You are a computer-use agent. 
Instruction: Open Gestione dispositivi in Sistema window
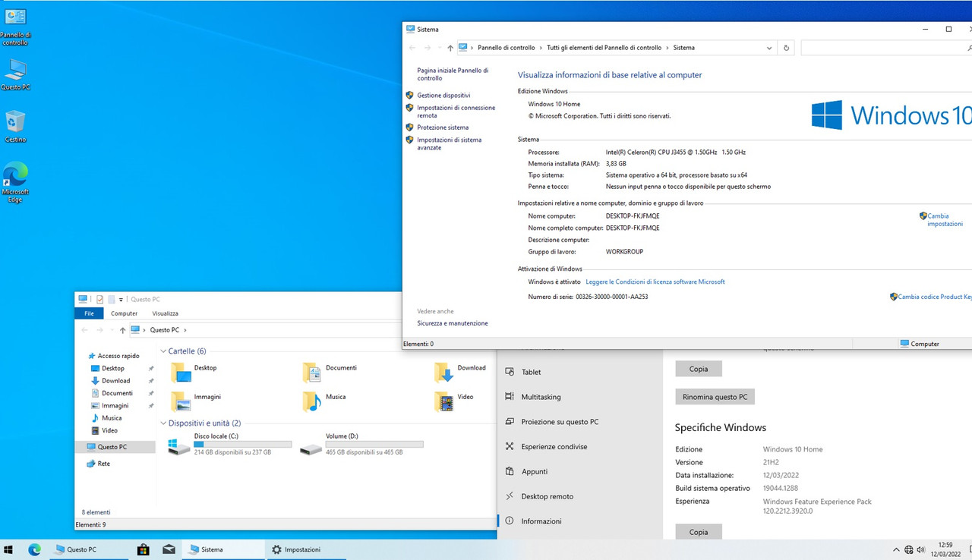(x=443, y=96)
